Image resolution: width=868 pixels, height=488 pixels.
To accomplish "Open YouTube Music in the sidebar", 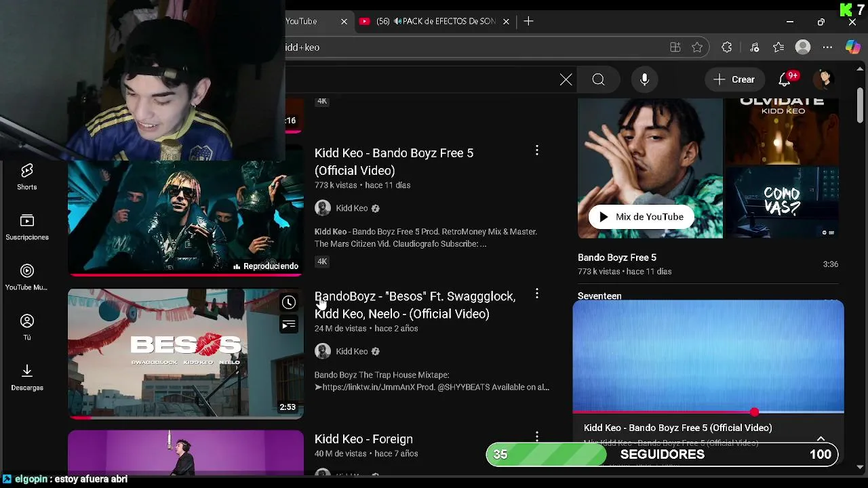I will [x=27, y=277].
